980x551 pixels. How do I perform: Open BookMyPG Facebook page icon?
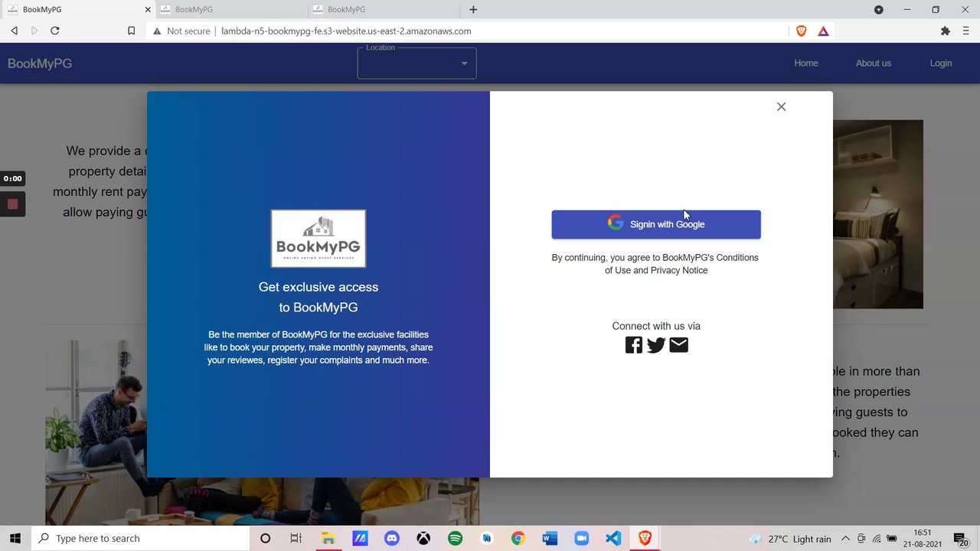(634, 345)
